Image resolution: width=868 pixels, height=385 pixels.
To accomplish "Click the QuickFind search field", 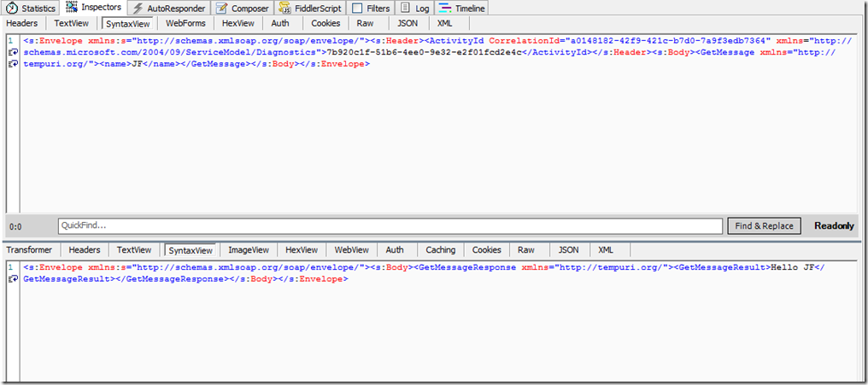I will tap(390, 225).
